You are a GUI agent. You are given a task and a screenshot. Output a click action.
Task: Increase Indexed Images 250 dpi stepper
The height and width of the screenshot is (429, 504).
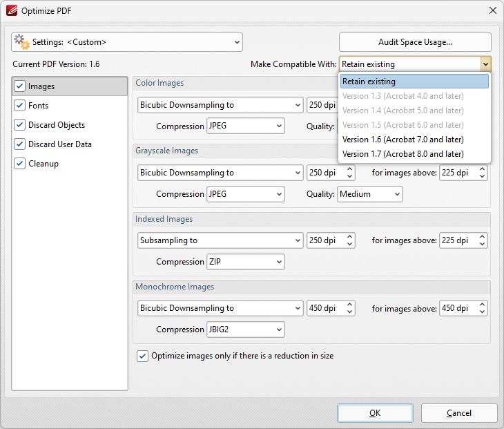click(x=350, y=237)
